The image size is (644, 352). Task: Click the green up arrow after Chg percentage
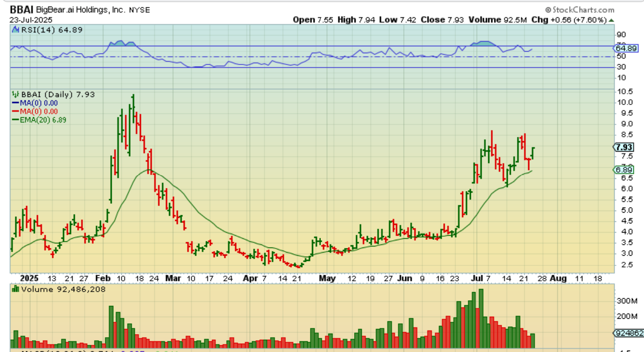tap(611, 20)
